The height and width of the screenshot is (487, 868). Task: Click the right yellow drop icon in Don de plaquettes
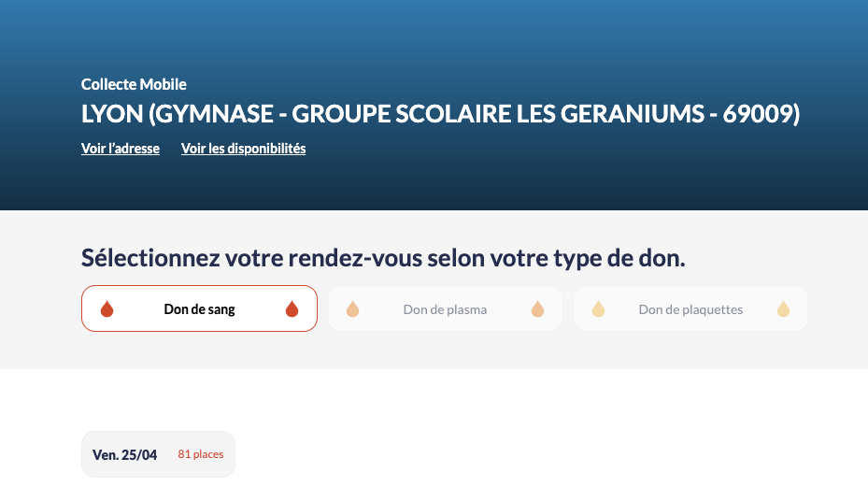(x=783, y=309)
